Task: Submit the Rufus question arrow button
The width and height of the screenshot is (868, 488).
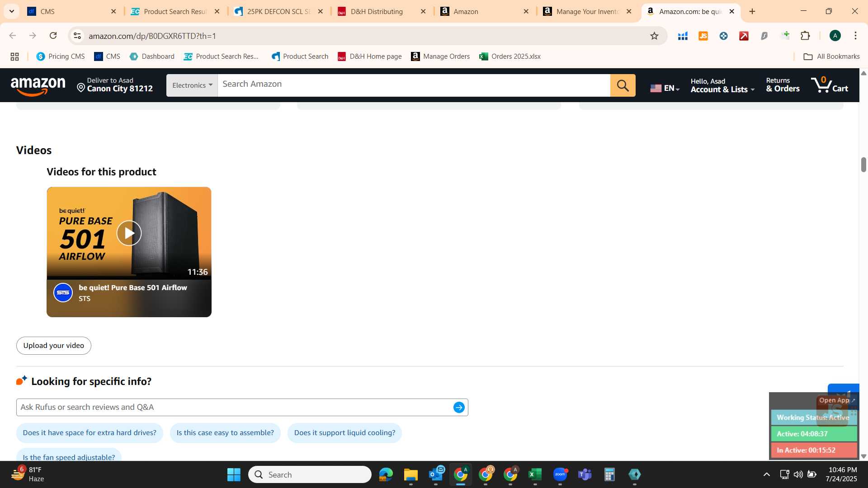Action: pyautogui.click(x=458, y=408)
